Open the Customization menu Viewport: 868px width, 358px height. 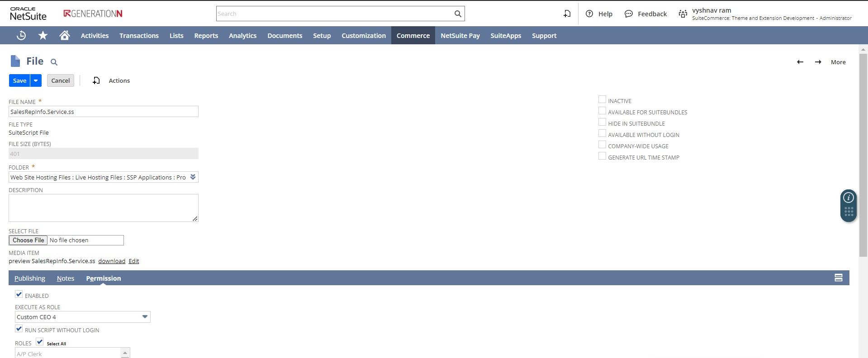point(364,36)
